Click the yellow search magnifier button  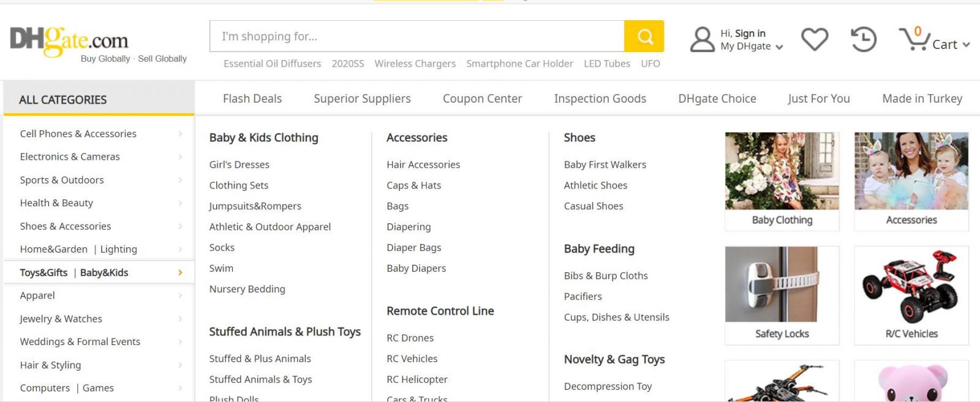click(644, 36)
